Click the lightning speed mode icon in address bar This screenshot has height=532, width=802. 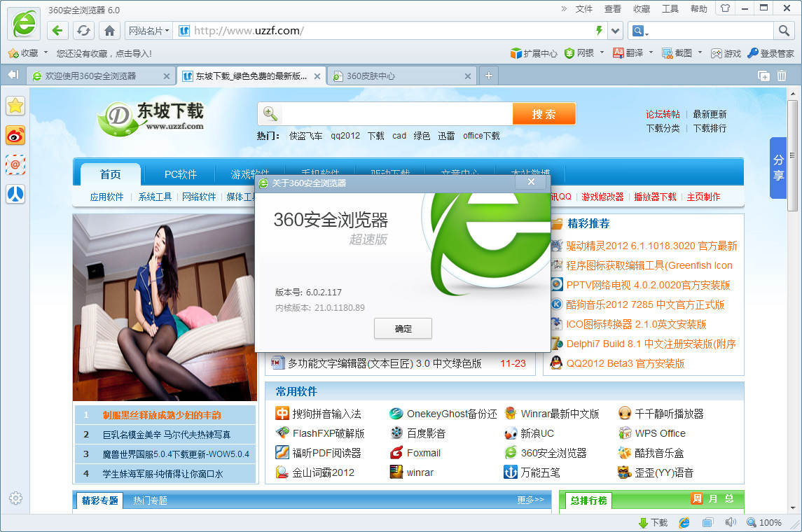pyautogui.click(x=599, y=31)
